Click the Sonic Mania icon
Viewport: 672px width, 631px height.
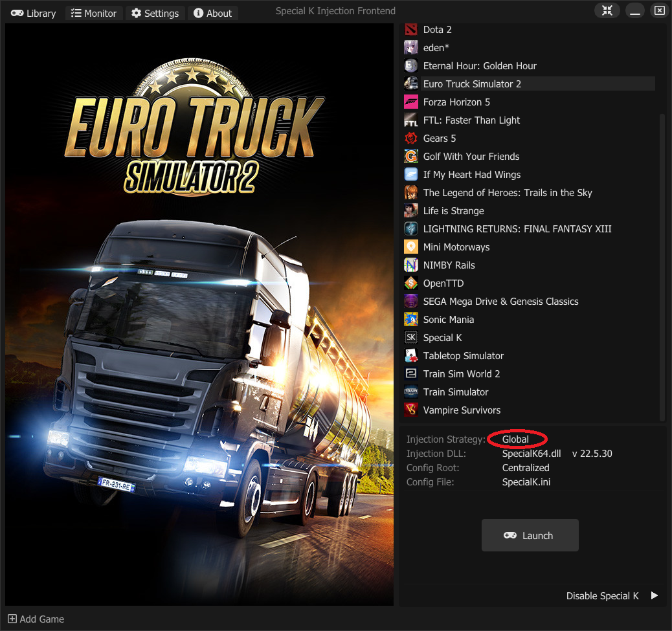(411, 319)
